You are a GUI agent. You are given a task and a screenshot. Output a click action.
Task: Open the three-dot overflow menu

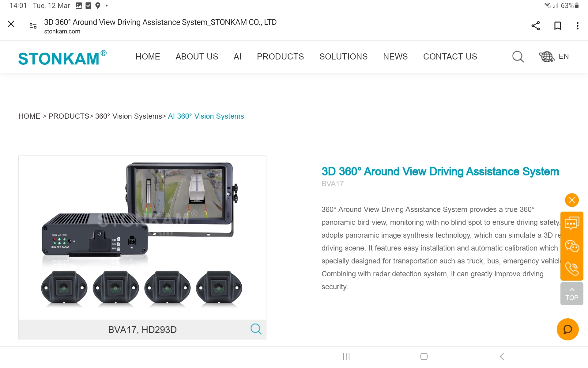click(578, 26)
